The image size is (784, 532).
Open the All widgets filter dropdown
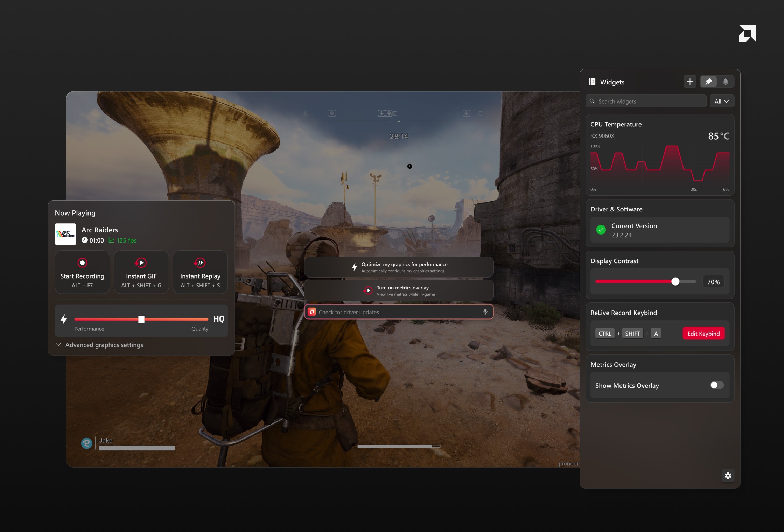point(722,101)
